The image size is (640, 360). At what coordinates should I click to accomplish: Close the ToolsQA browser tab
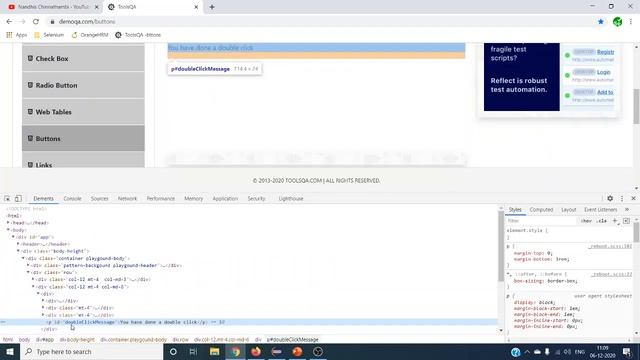pos(196,7)
